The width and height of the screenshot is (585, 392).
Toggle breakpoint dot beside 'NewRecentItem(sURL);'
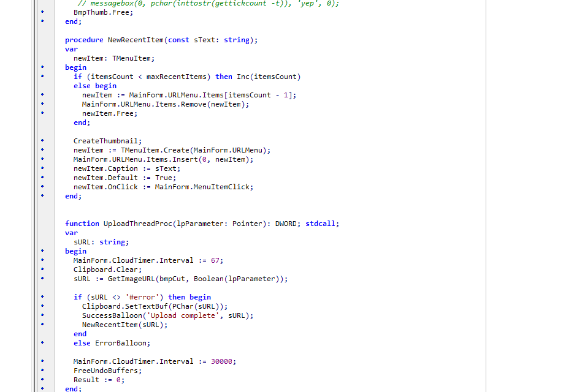42,324
